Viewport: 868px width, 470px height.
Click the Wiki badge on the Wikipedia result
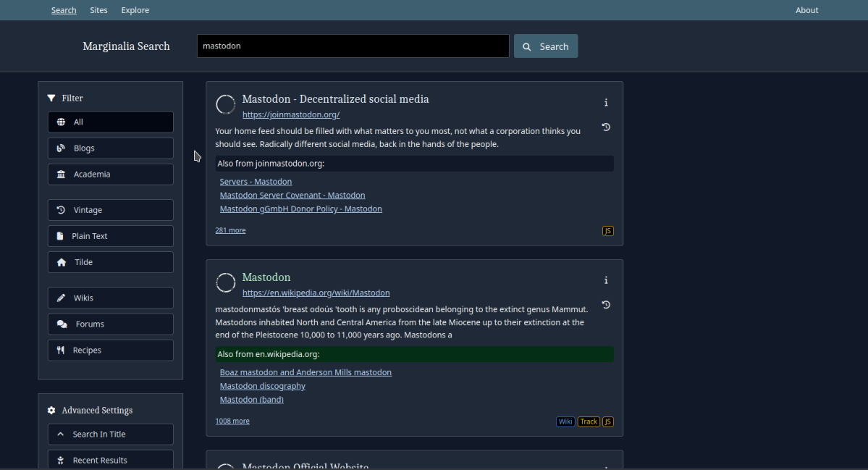[565, 421]
